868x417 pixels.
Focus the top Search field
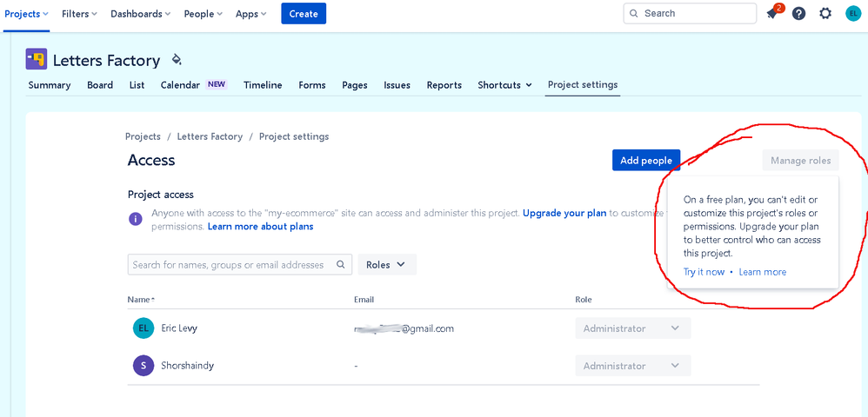click(690, 13)
